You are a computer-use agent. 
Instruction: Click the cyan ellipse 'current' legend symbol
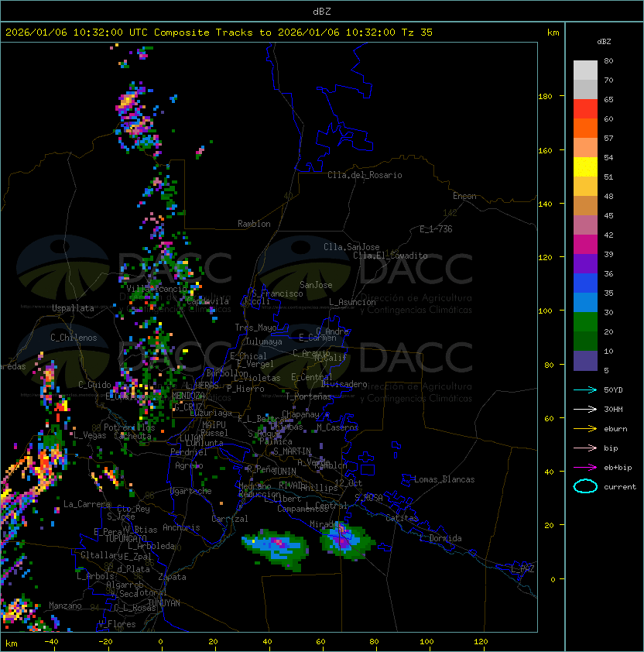point(585,486)
